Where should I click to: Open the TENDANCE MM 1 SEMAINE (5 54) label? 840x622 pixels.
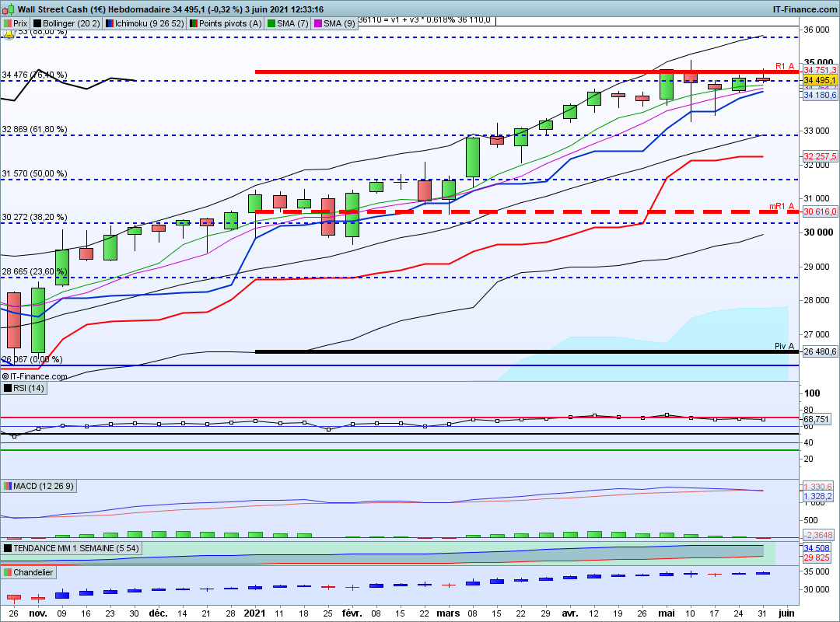(x=72, y=548)
